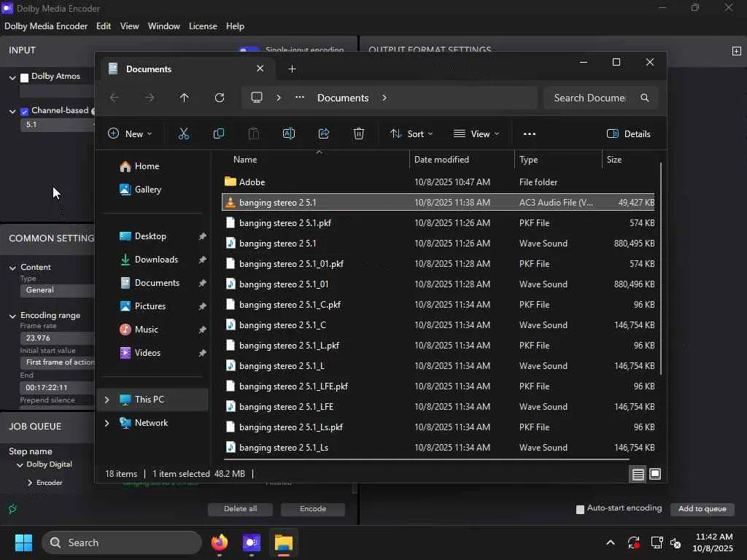Click the PC icon in address bar
Screen dimensions: 747x560
257,98
